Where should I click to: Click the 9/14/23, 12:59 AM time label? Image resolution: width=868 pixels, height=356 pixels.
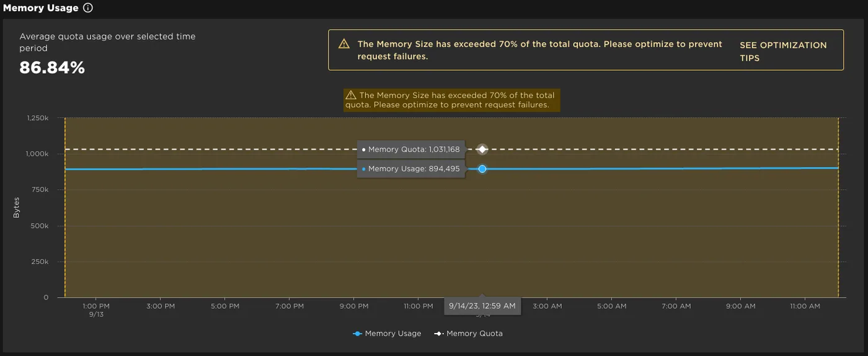[x=482, y=306]
